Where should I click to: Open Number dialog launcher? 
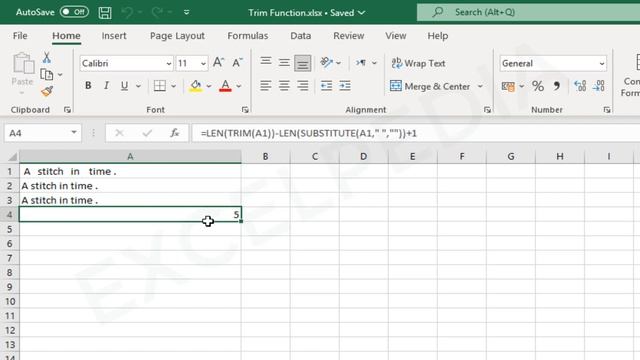tap(607, 110)
